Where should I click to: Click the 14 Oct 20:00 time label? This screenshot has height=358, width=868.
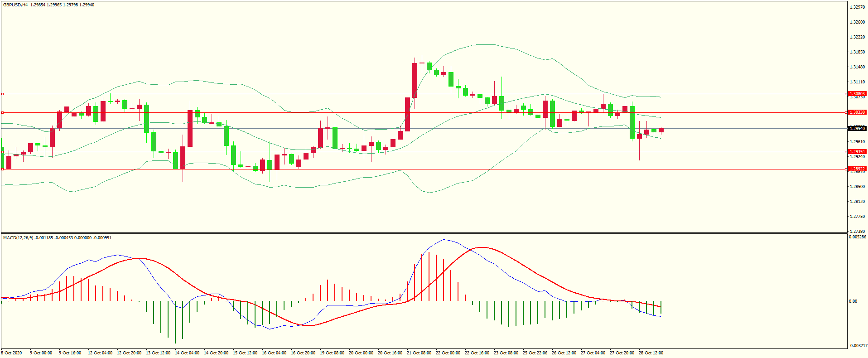point(216,353)
